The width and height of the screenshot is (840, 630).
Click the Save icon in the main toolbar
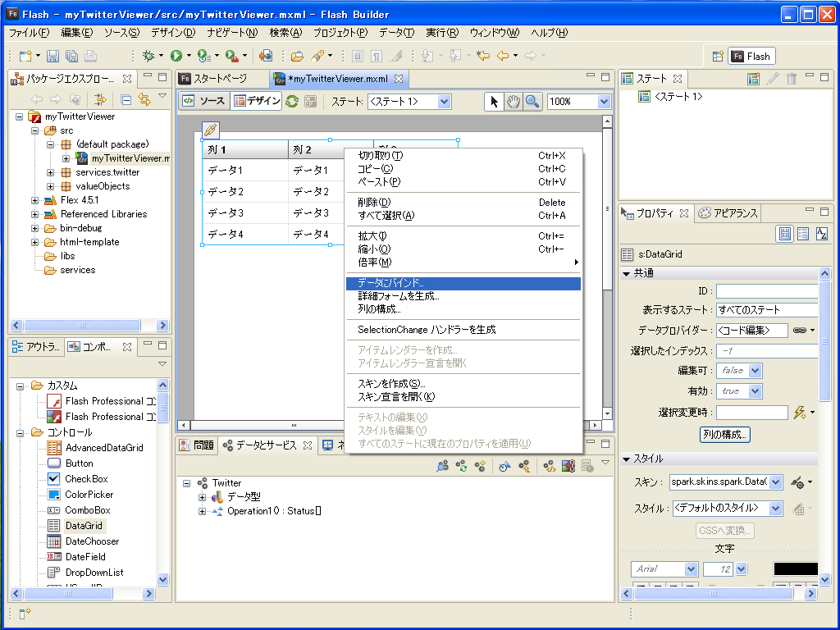(52, 56)
